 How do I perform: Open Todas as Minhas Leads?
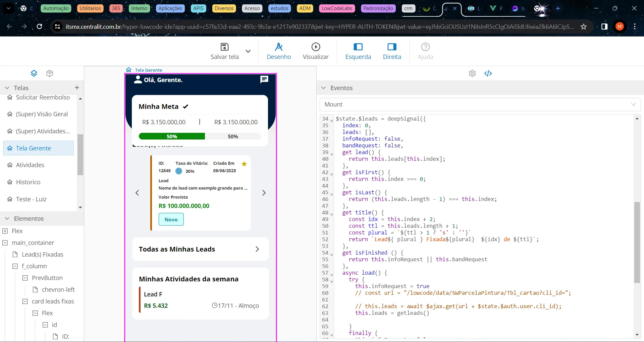[200, 249]
